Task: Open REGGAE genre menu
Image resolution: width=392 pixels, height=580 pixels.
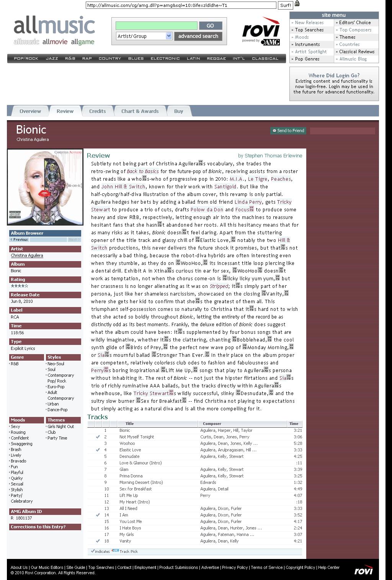Action: pyautogui.click(x=216, y=59)
